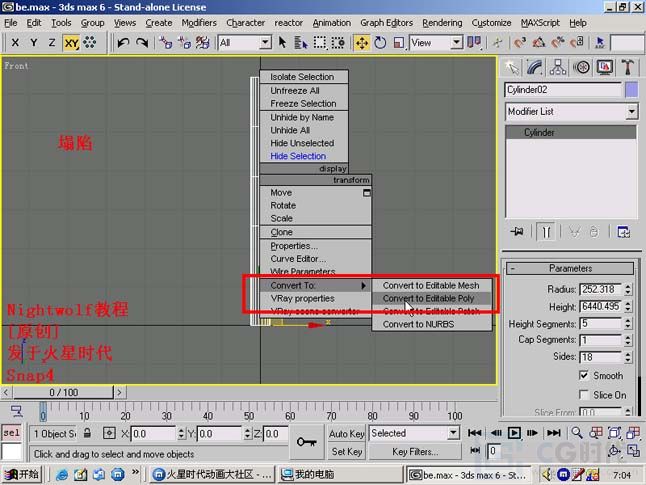The image size is (646, 485).
Task: Click Internet Explorer quick launch icon
Action: pos(62,475)
